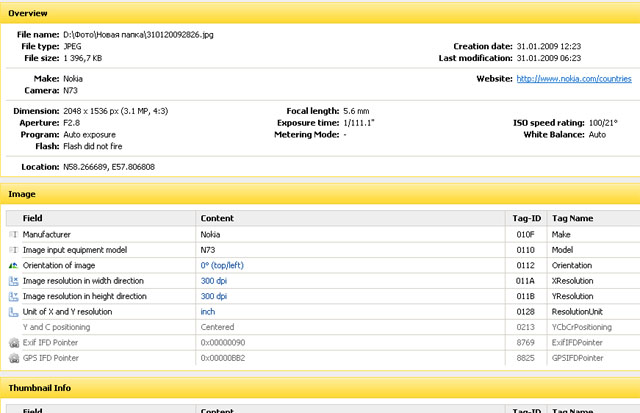Click the GPS IFD Pointer icon

[13, 357]
